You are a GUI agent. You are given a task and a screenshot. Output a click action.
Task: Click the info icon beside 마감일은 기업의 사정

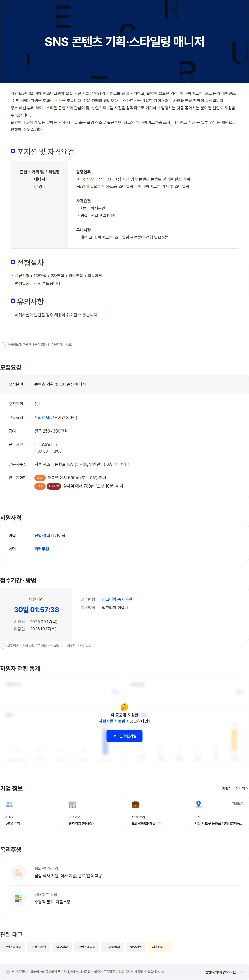point(3,646)
